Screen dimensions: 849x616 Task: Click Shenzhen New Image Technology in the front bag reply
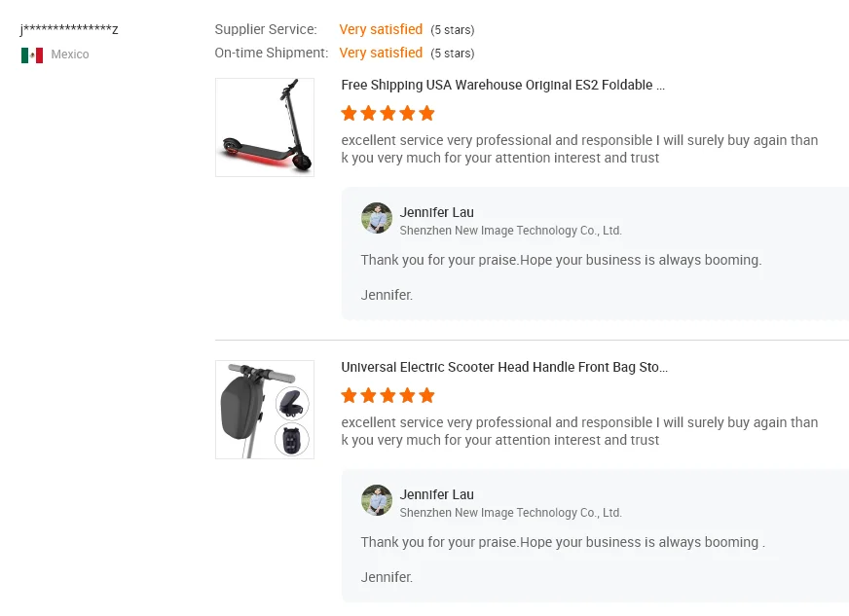pyautogui.click(x=510, y=513)
